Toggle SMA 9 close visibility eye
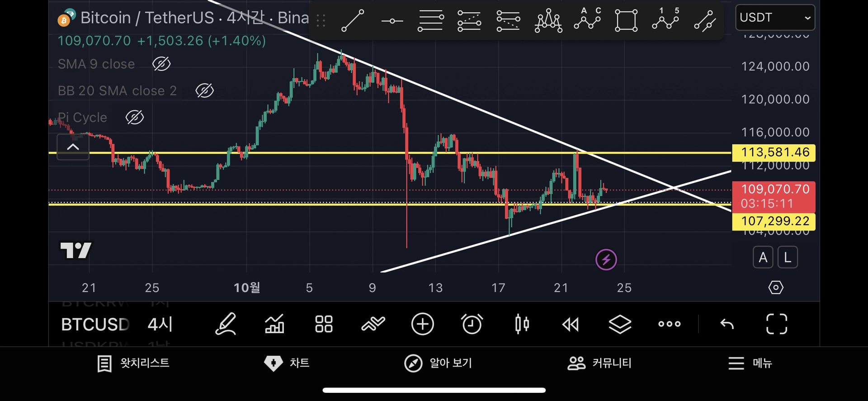Image resolution: width=868 pixels, height=401 pixels. (x=161, y=64)
